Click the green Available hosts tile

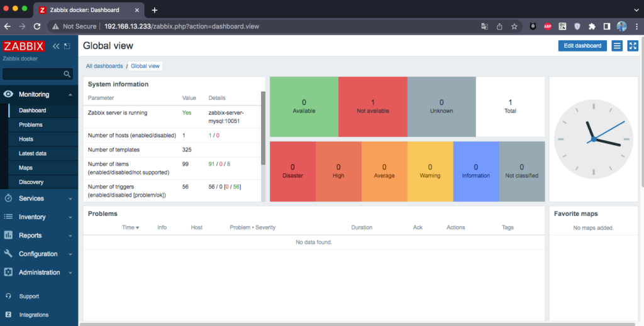(304, 107)
